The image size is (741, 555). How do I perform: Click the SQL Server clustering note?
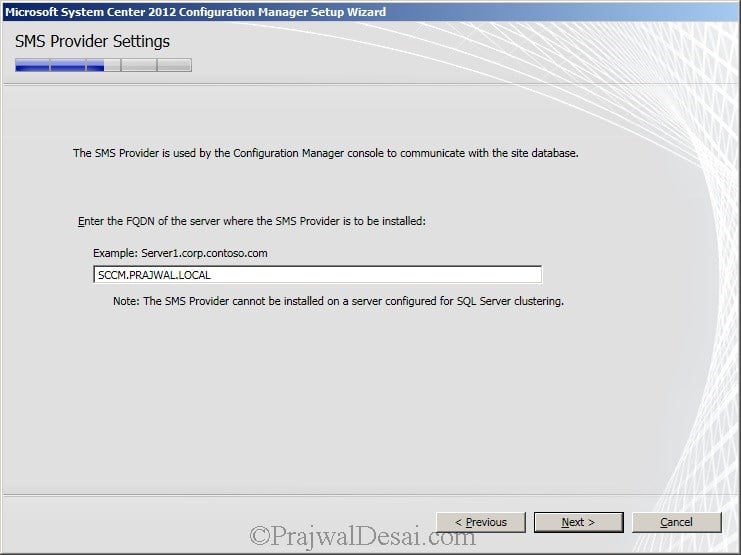click(x=338, y=301)
